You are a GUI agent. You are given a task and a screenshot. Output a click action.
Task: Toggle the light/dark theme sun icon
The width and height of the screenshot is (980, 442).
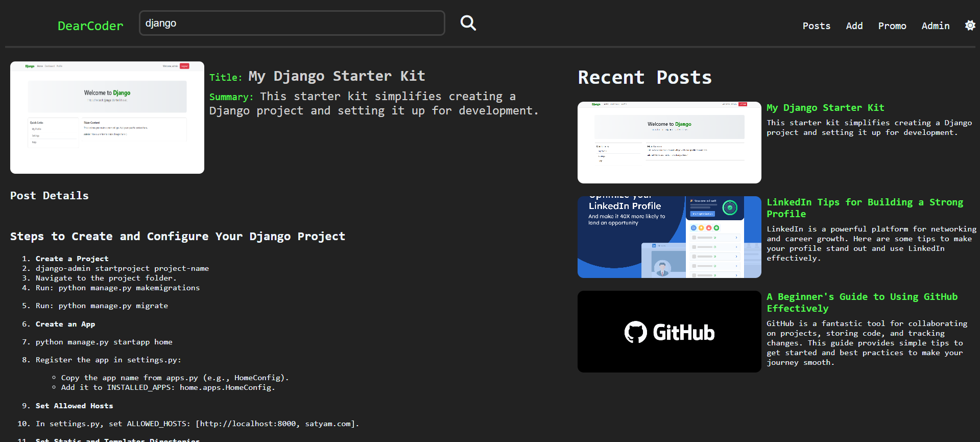click(970, 26)
